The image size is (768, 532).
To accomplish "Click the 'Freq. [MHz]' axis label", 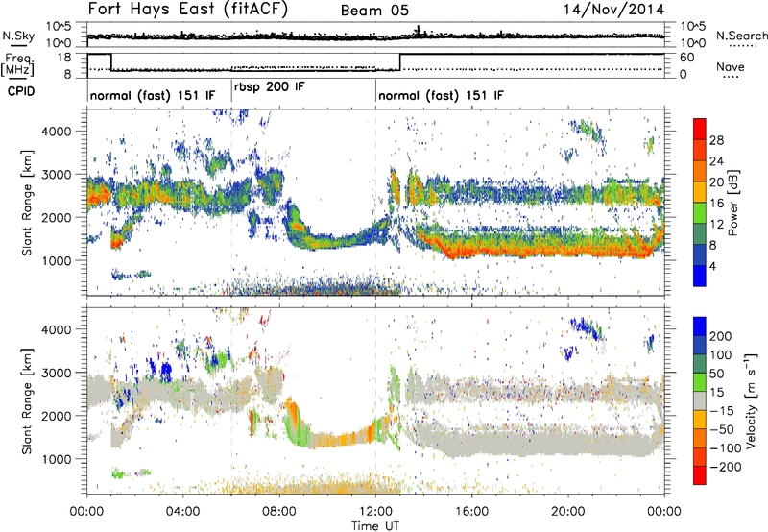I will point(17,64).
